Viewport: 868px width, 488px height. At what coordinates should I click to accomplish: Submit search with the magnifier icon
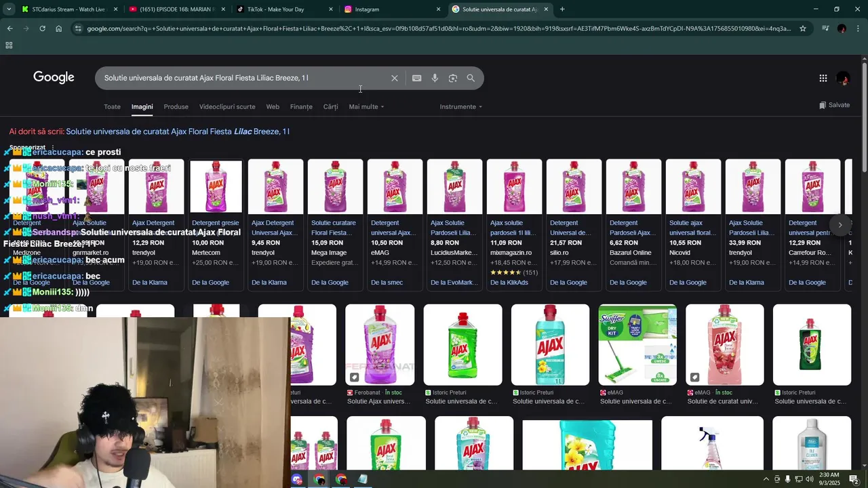click(471, 78)
